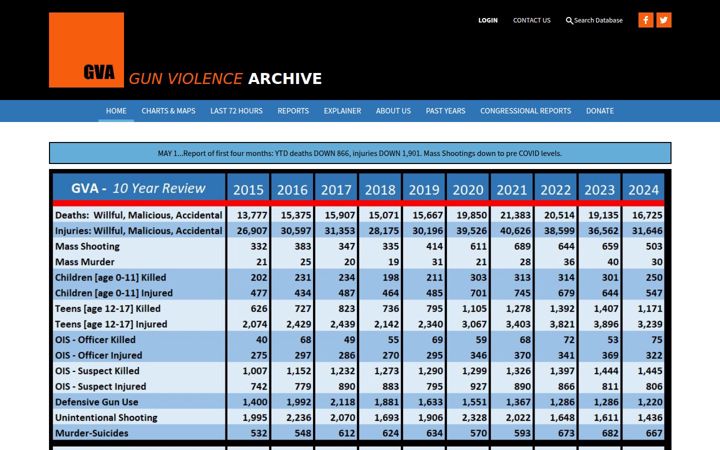The width and height of the screenshot is (720, 450).
Task: Click the MAY 1 report banner
Action: (x=360, y=153)
